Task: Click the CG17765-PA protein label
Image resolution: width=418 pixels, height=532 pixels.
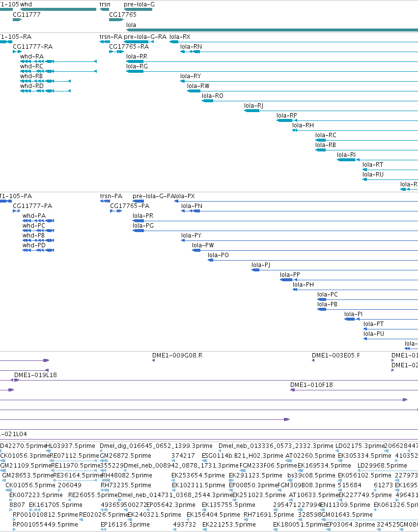Action: [130, 206]
